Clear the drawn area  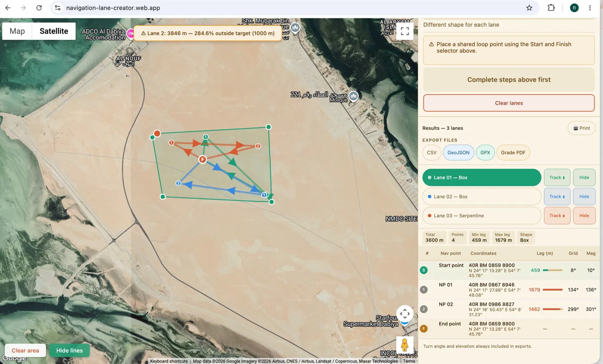point(25,350)
